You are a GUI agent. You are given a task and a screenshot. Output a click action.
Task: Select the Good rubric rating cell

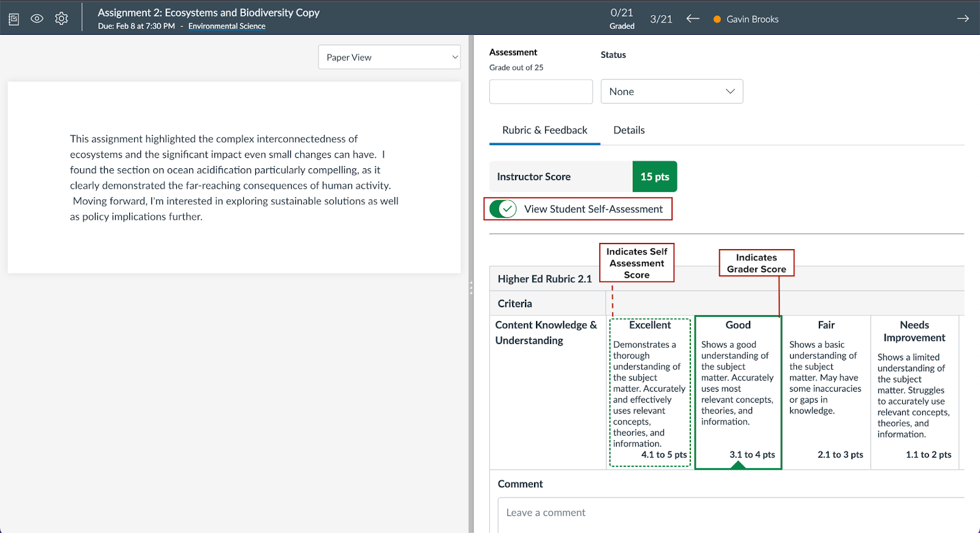pos(738,392)
